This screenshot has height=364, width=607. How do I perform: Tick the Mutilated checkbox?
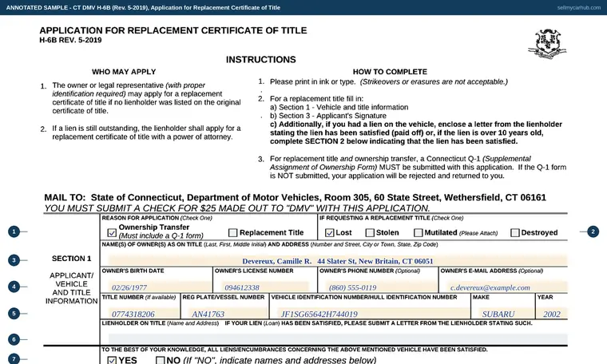(418, 232)
